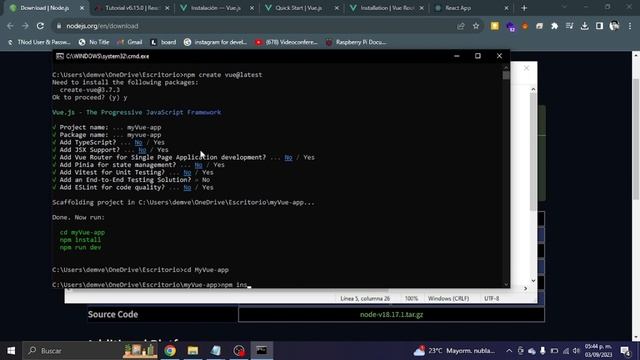Viewport: 640px width, 360px height.
Task: Bookmark this page with the star icon
Action: (x=476, y=26)
